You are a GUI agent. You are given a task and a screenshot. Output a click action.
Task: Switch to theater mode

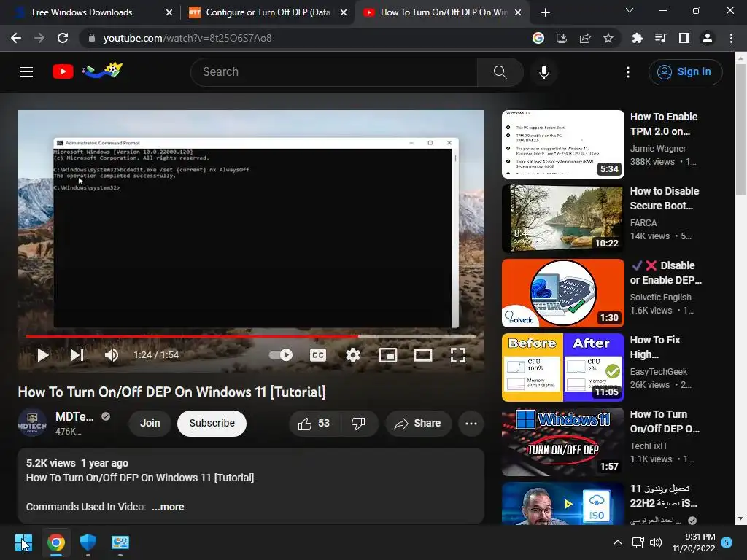(x=422, y=355)
